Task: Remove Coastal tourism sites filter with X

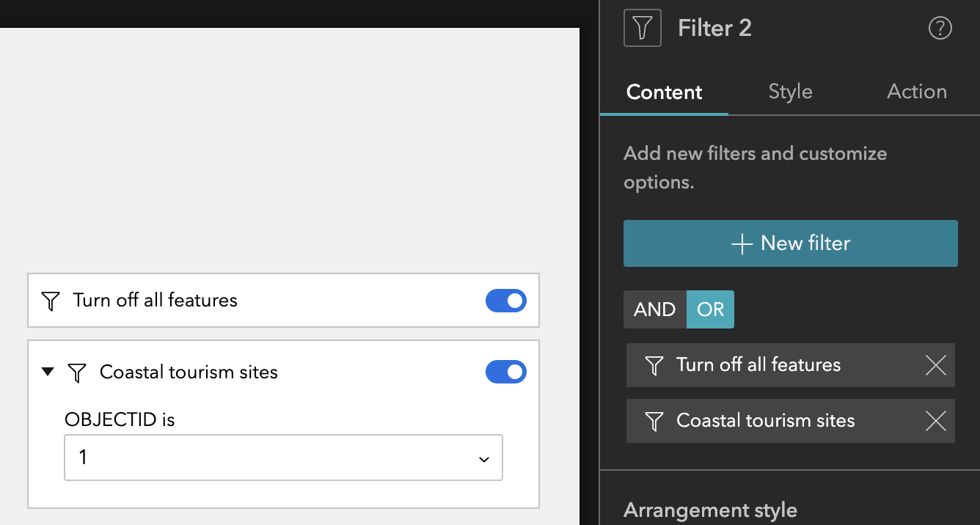Action: click(x=935, y=421)
